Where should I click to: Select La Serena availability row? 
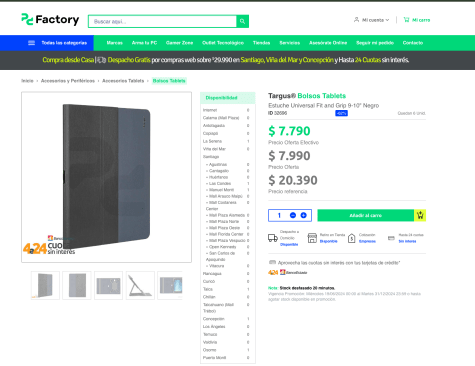(x=226, y=141)
